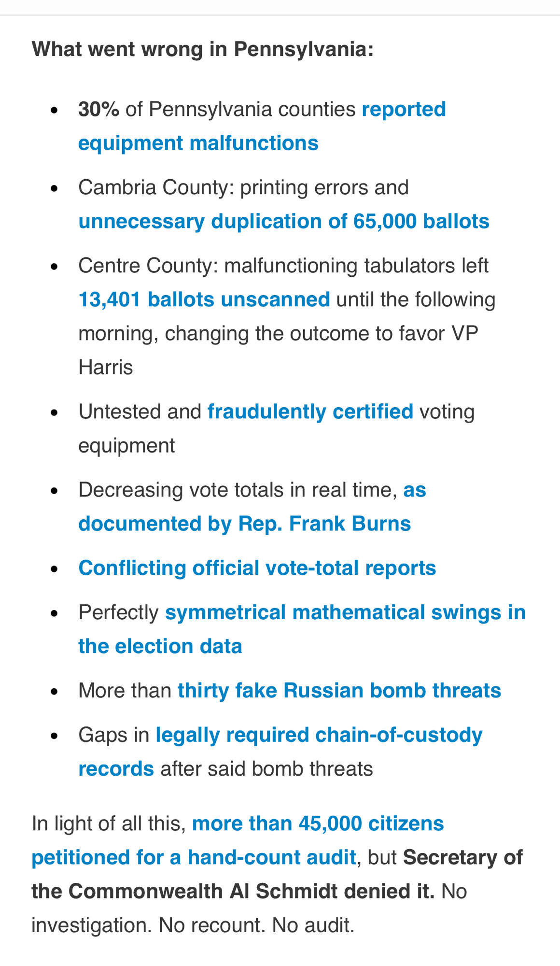Click the "fraudulently certified" link

(x=310, y=412)
